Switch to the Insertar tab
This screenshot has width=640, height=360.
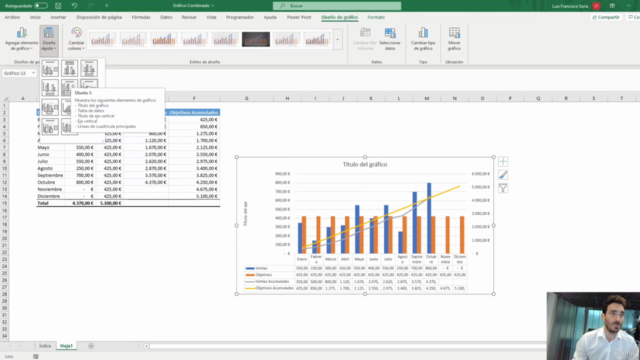click(x=58, y=17)
